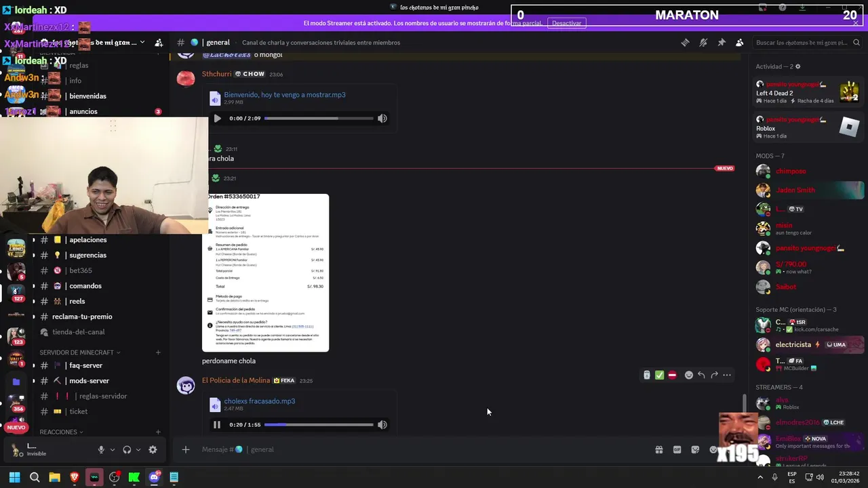Open add reaction smiley in message toolbar
Image resolution: width=868 pixels, height=488 pixels.
coord(689,375)
